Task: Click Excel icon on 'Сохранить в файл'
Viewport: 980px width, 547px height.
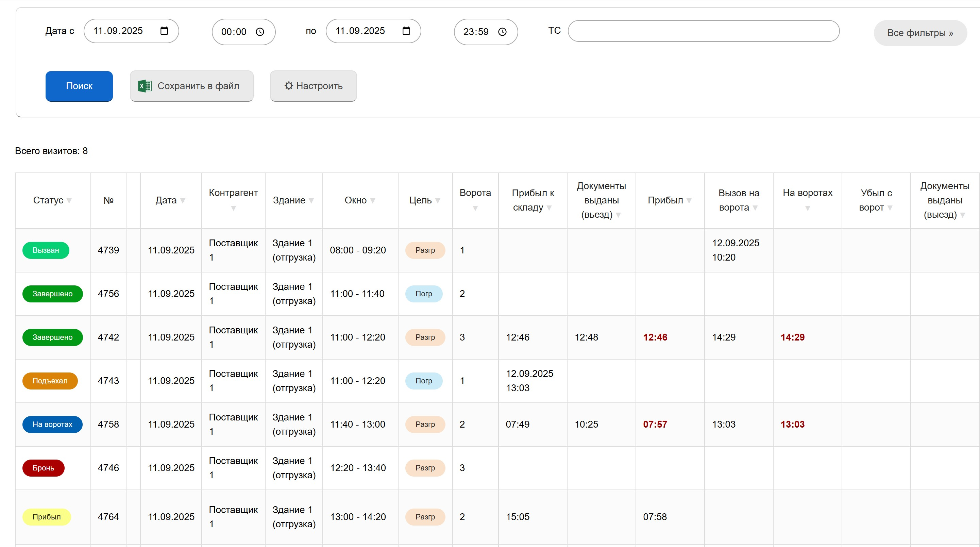Action: pyautogui.click(x=145, y=86)
